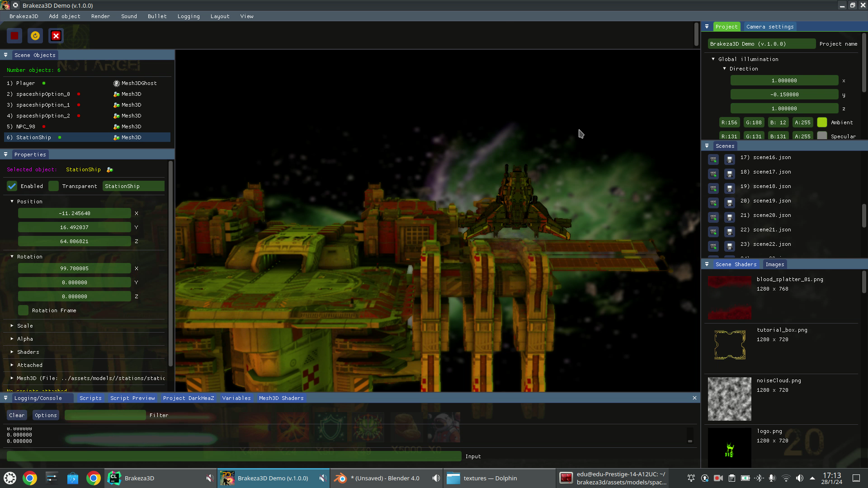This screenshot has width=868, height=488.
Task: Open Blender 4.0 from taskbar
Action: point(387,478)
